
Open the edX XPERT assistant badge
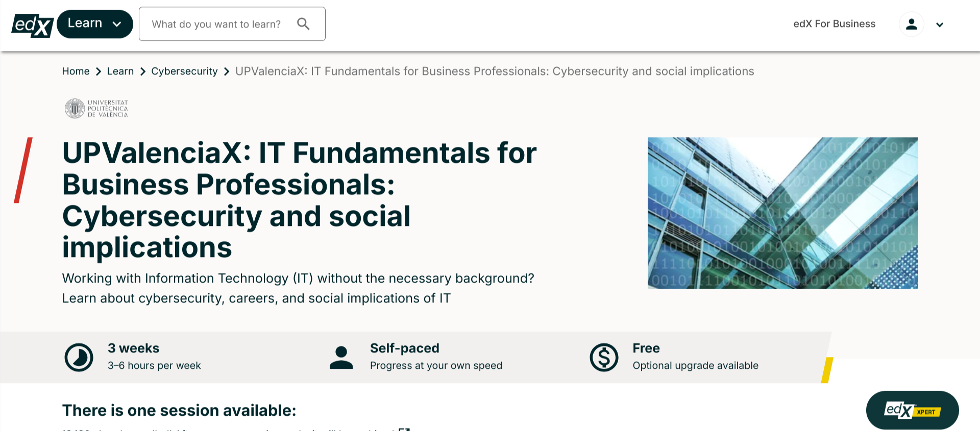[912, 410]
